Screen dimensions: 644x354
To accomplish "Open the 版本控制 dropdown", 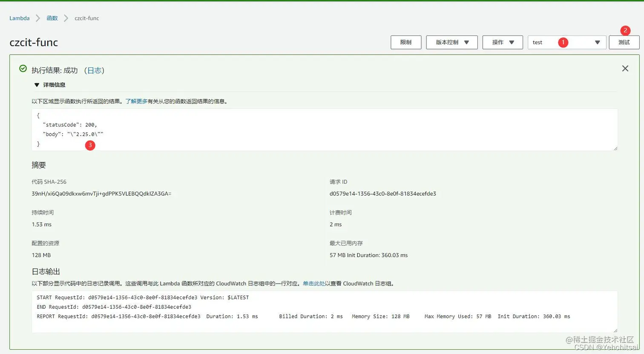I will tap(451, 42).
